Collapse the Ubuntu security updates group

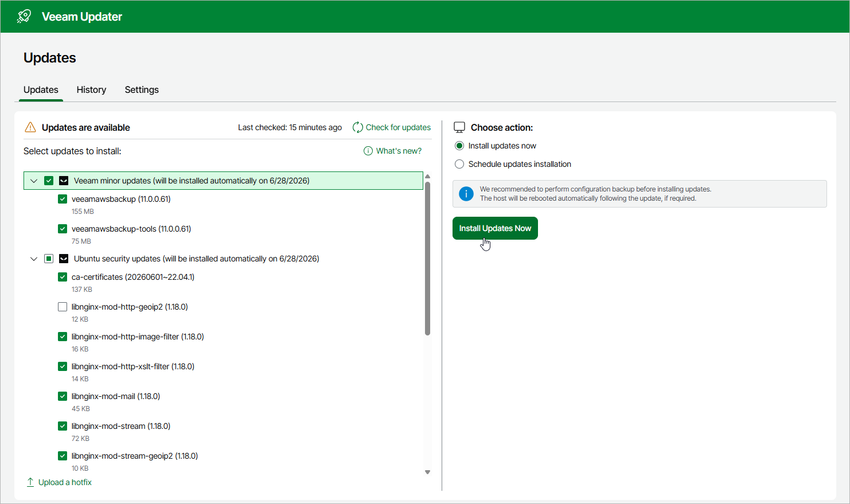(x=34, y=259)
